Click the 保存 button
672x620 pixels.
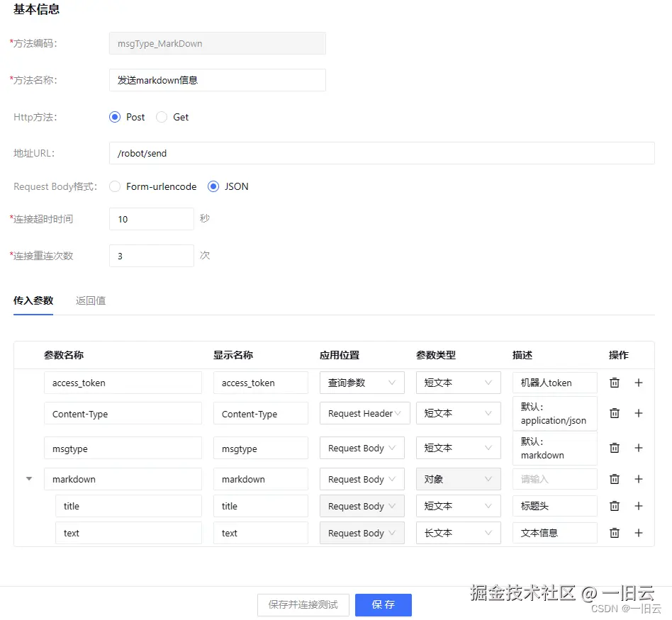coord(383,604)
